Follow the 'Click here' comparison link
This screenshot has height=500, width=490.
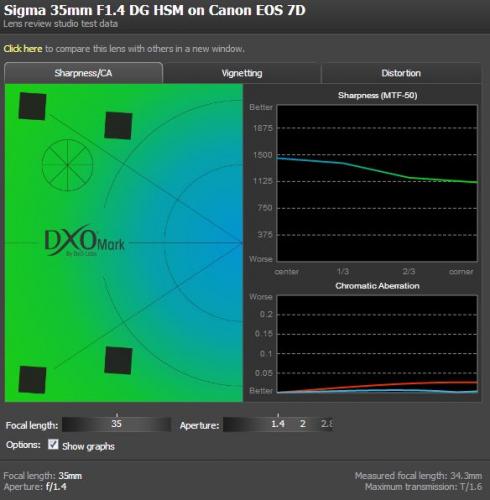[x=23, y=49]
